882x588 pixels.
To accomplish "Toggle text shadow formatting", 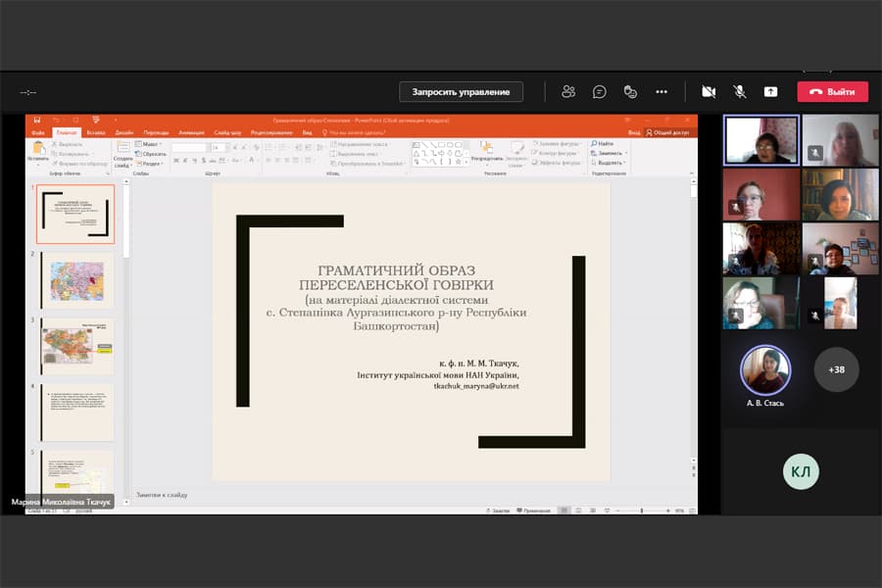I will 204,161.
